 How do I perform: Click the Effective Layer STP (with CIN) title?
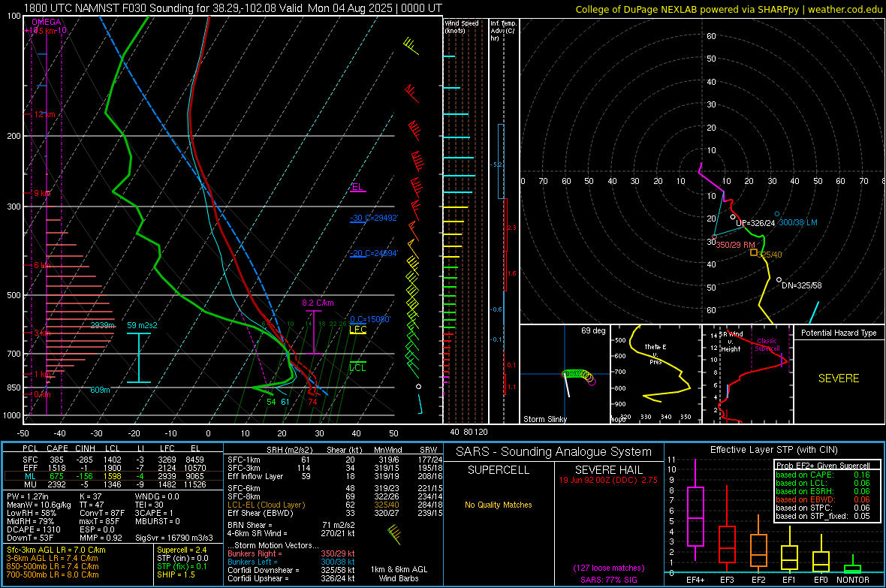773,450
